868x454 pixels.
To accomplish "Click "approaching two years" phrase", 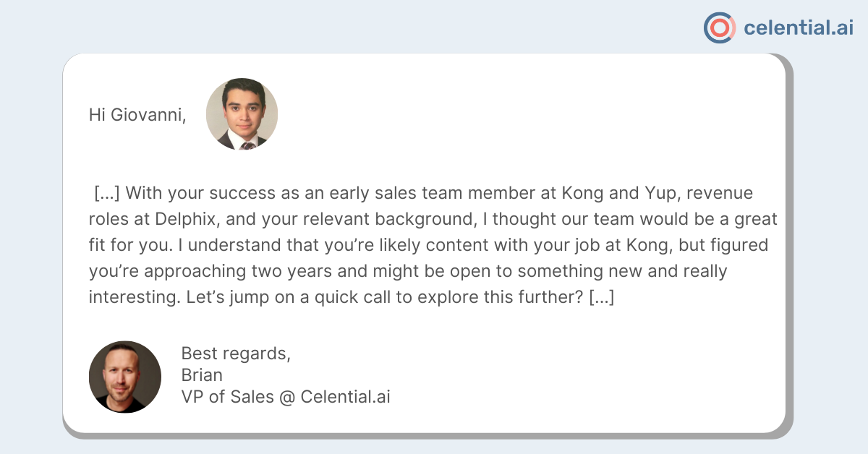I will coord(230,271).
